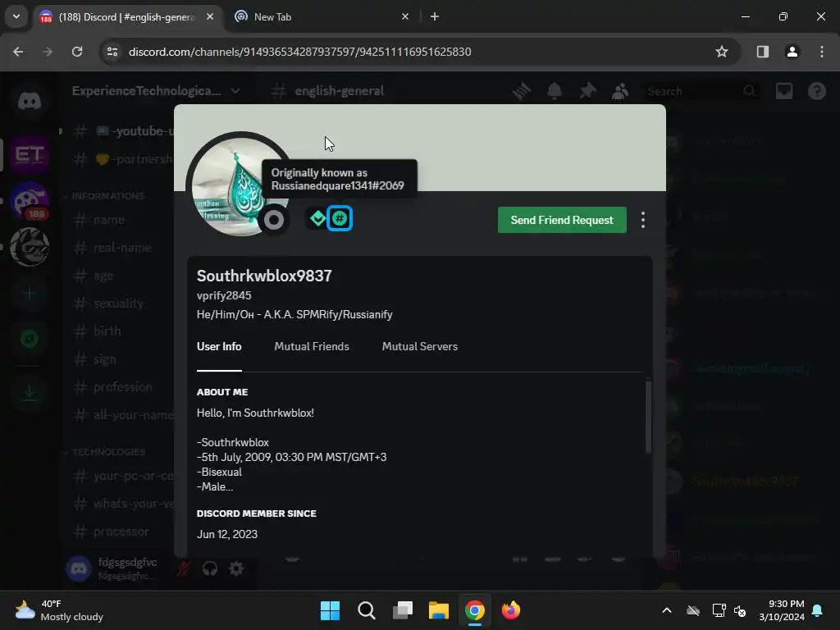Open Chrome three-dot menu
This screenshot has width=840, height=630.
(x=822, y=52)
